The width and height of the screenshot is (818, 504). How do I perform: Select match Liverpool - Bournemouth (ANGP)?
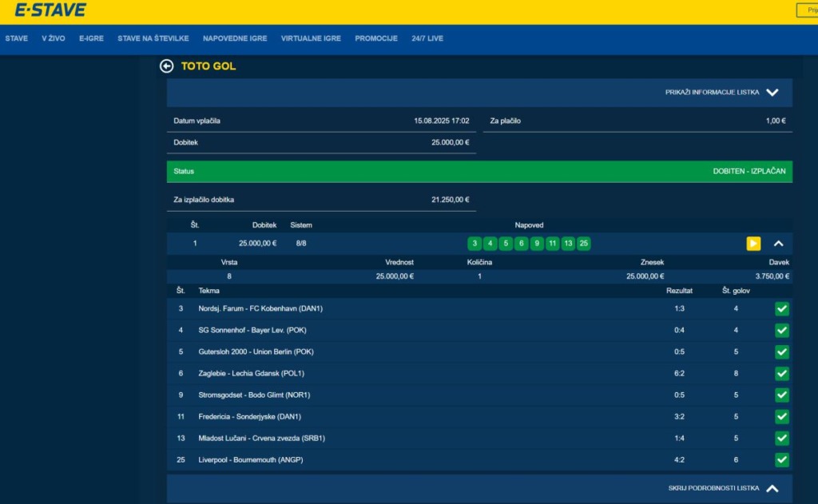pos(250,460)
